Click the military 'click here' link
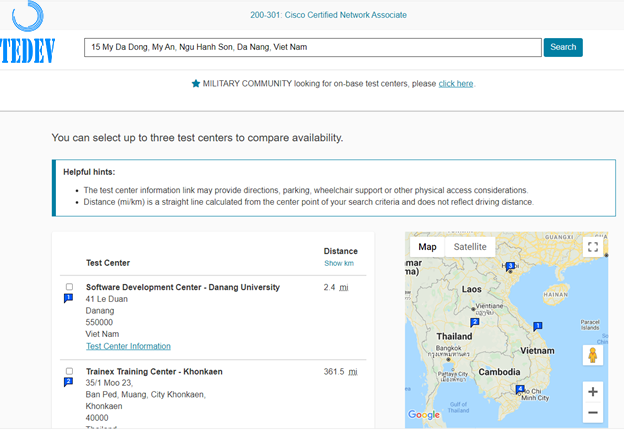The width and height of the screenshot is (624, 440). (455, 84)
